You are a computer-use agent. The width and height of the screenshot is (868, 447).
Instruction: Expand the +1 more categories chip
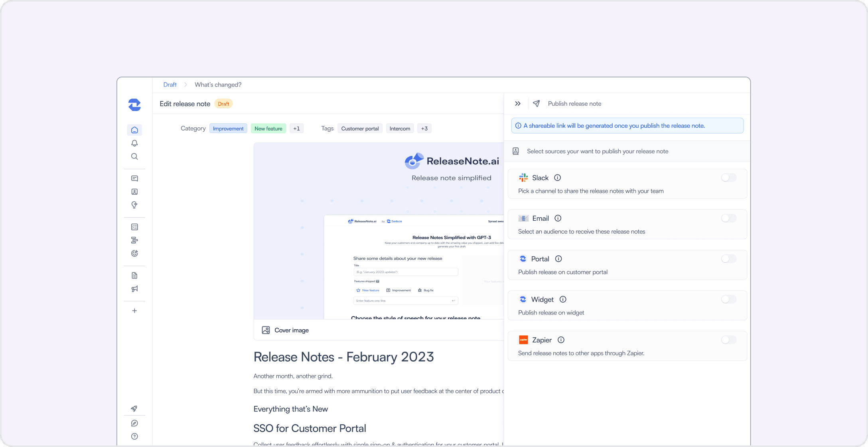tap(296, 129)
